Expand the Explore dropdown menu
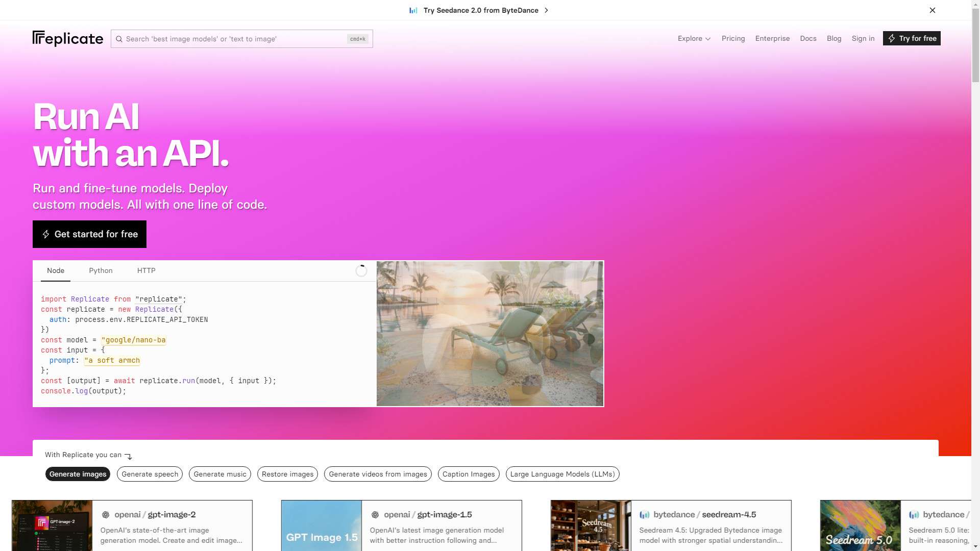 (x=694, y=38)
